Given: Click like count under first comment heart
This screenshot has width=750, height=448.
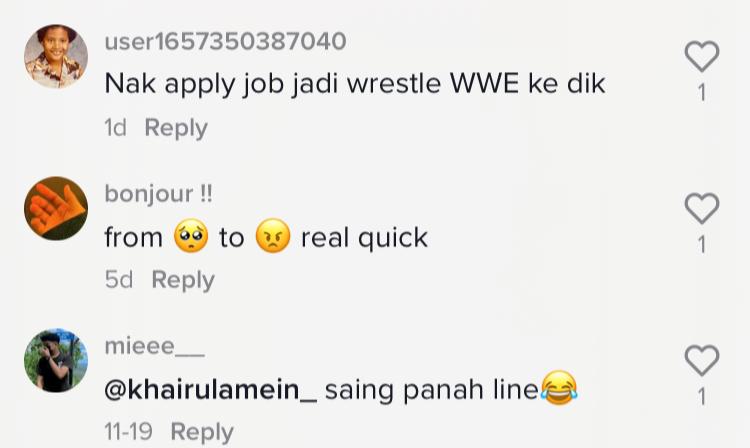Looking at the screenshot, I should 702,93.
